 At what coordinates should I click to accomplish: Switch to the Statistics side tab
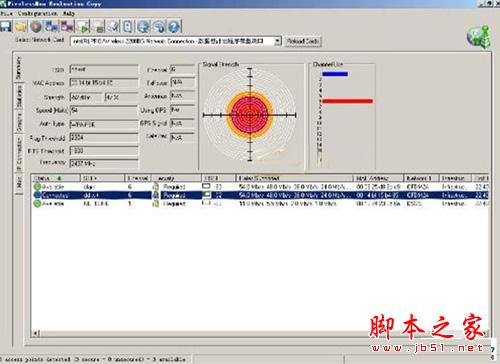pyautogui.click(x=19, y=96)
